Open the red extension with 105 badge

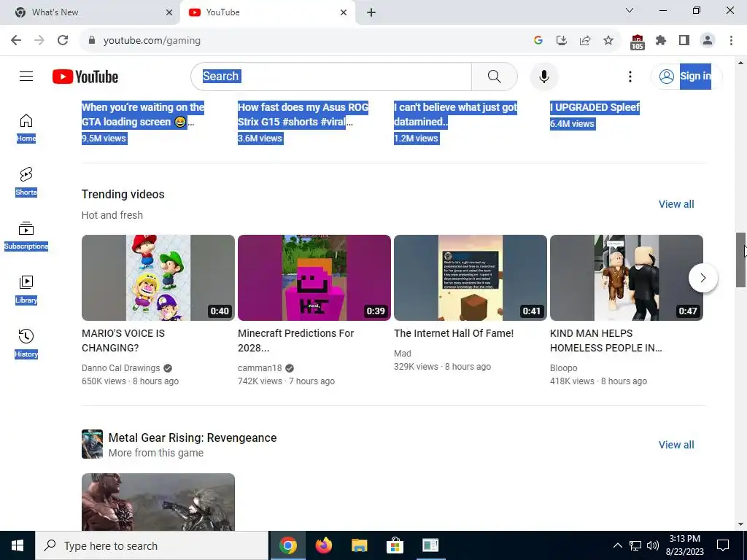[x=638, y=42]
